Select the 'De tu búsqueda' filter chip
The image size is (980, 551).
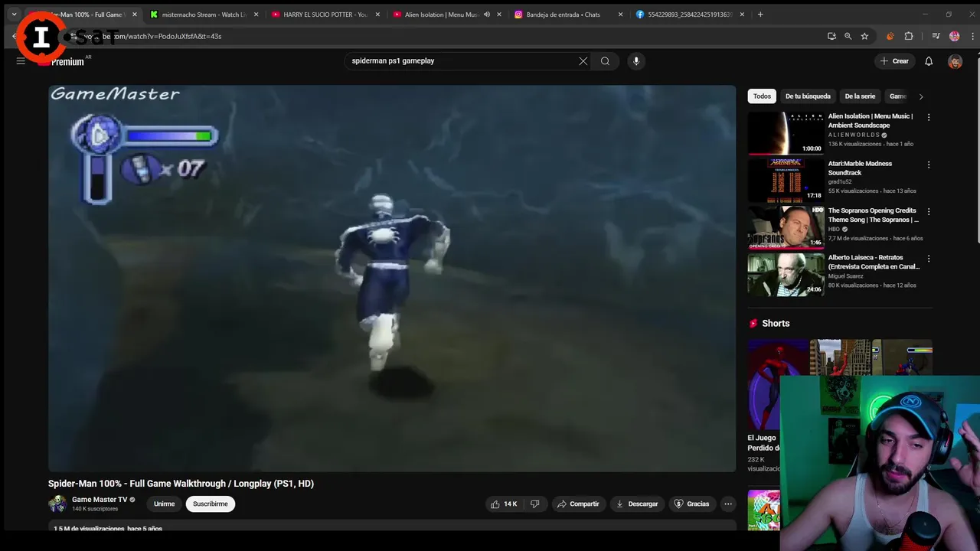(808, 96)
